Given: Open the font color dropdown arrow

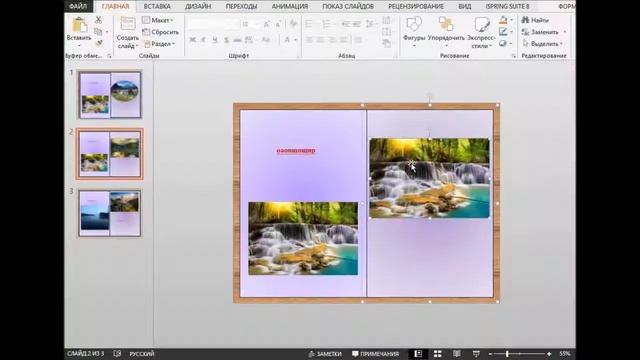Looking at the screenshot, I should click(296, 40).
